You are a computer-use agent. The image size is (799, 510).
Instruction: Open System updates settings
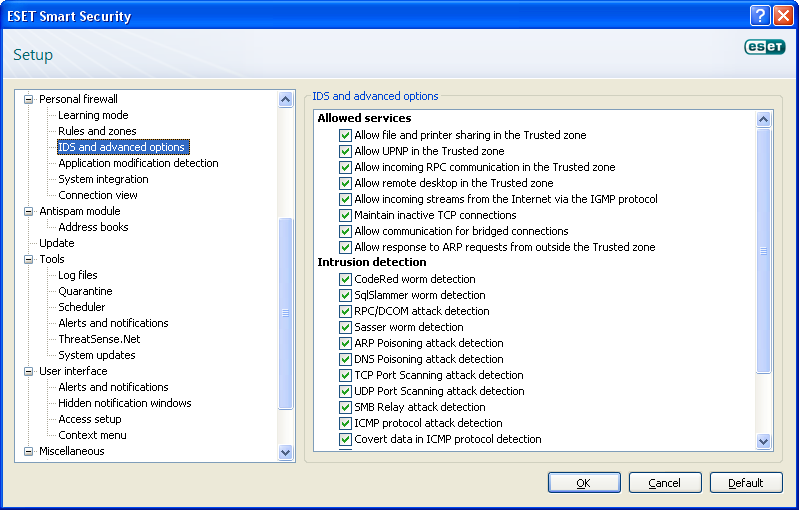pos(97,355)
